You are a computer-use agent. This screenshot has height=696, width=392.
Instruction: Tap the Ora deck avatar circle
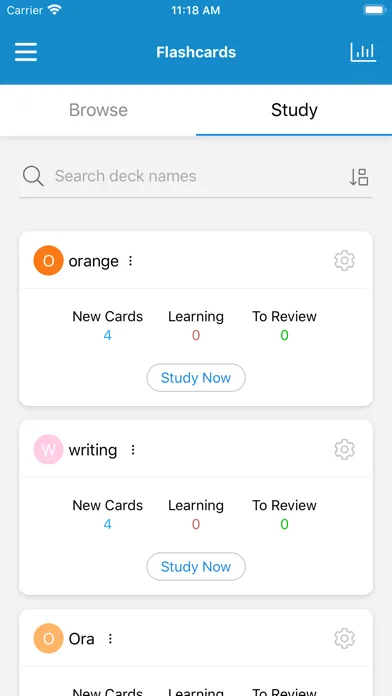(48, 639)
